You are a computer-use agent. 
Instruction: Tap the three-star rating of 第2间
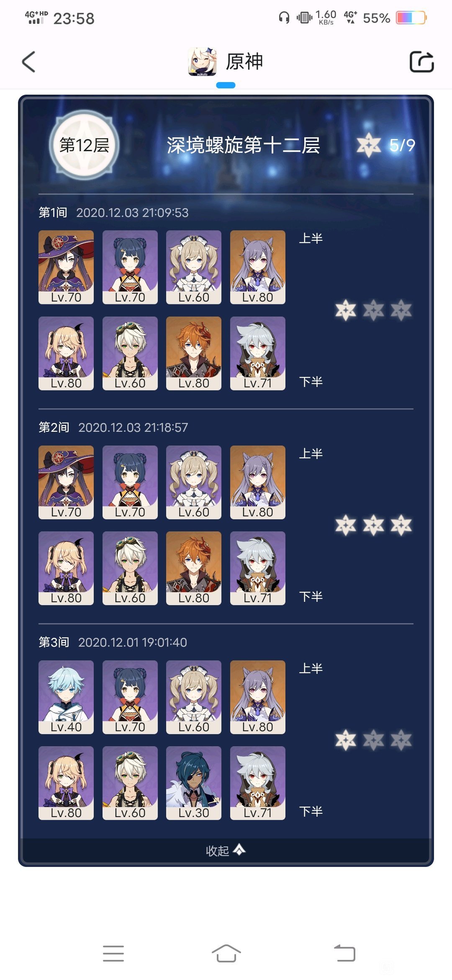click(x=373, y=525)
